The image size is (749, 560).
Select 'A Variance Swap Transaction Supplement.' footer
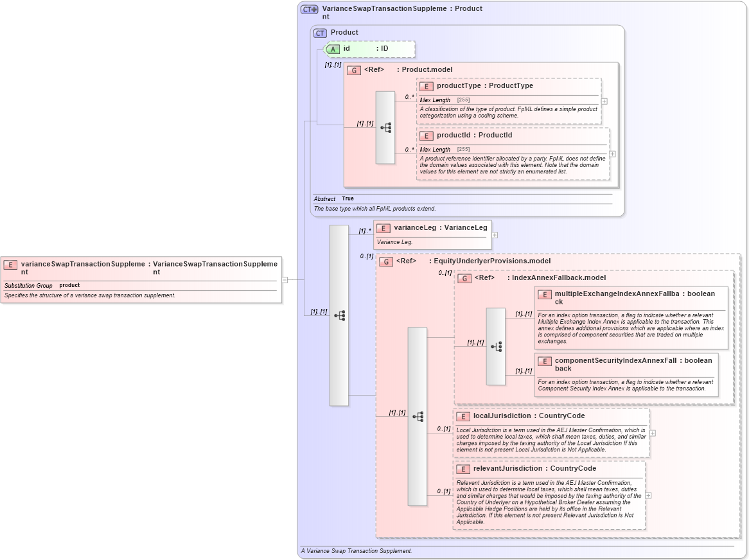tap(357, 550)
